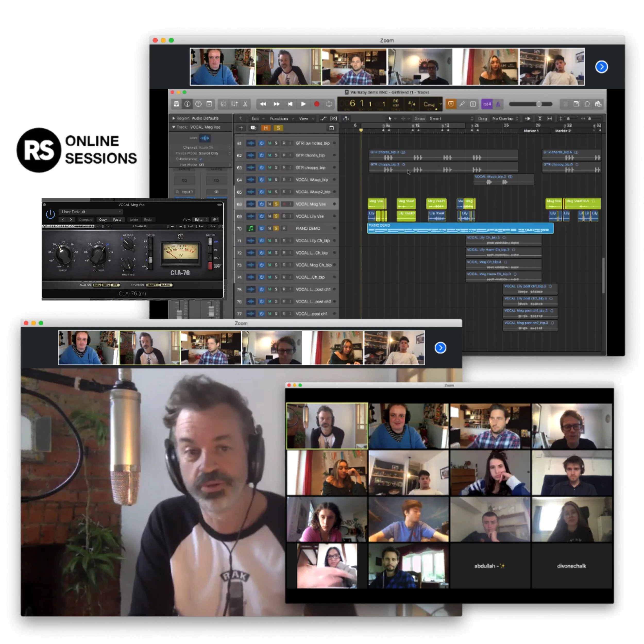This screenshot has height=644, width=644.
Task: Click the metronome icon in Logic's toolbar
Action: point(223,104)
